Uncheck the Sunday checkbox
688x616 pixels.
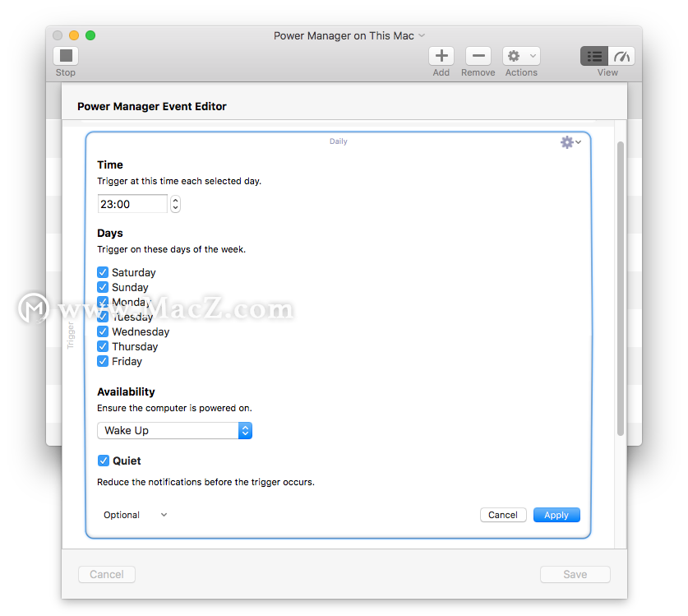point(103,287)
